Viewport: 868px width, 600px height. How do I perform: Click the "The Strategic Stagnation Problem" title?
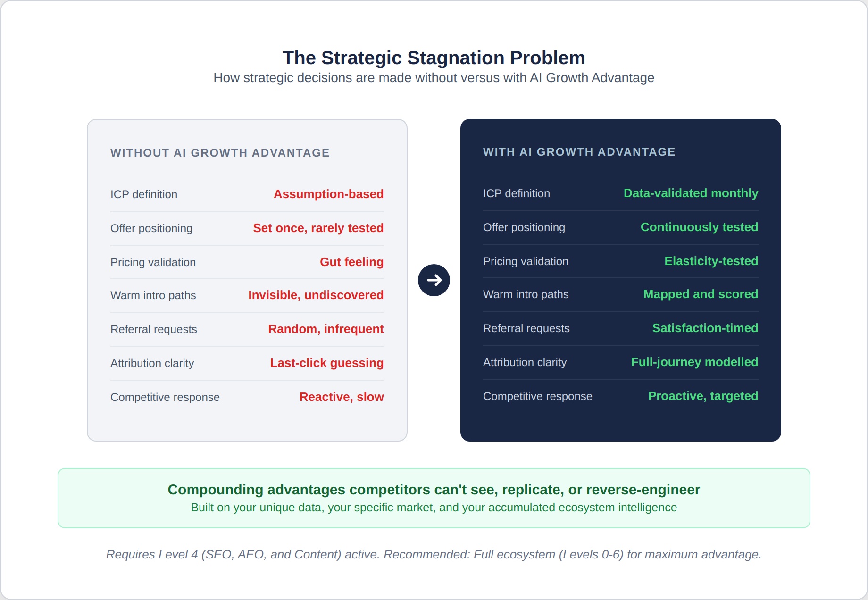click(x=434, y=58)
